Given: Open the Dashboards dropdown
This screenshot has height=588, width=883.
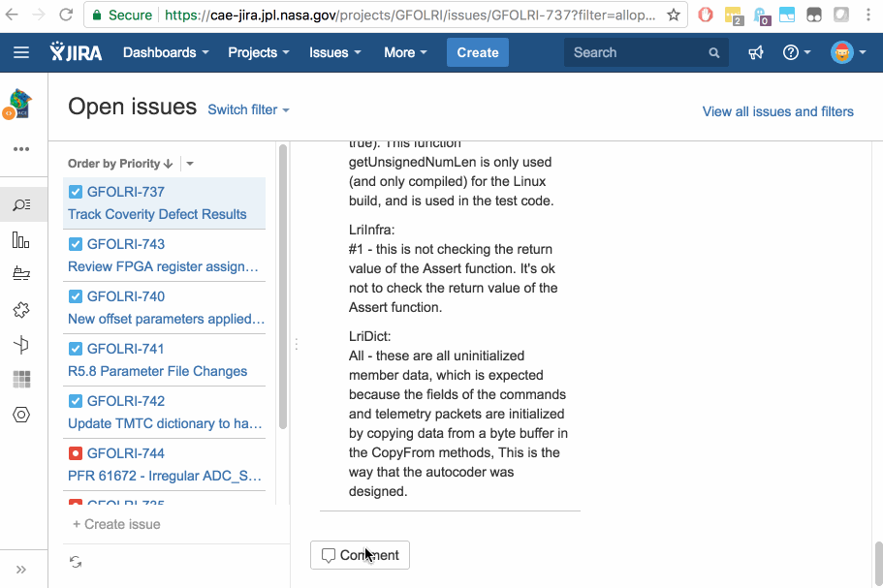Looking at the screenshot, I should [166, 52].
